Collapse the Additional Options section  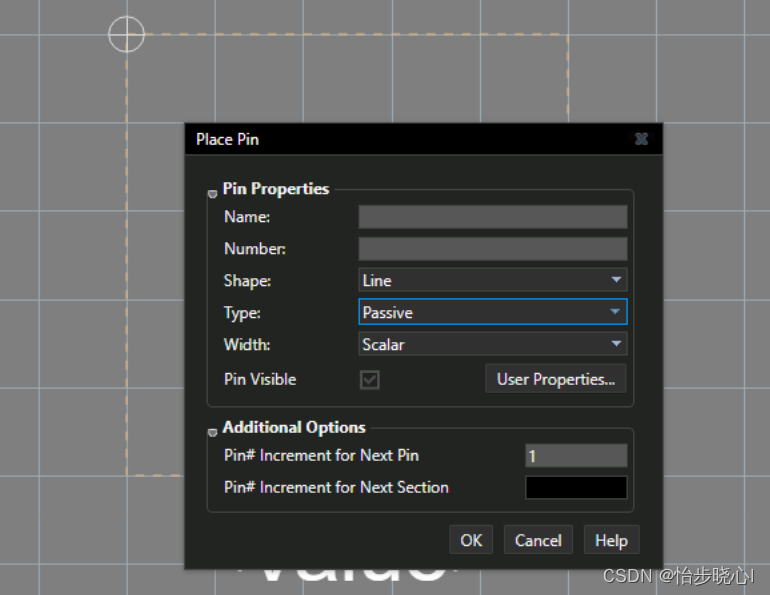[x=213, y=432]
